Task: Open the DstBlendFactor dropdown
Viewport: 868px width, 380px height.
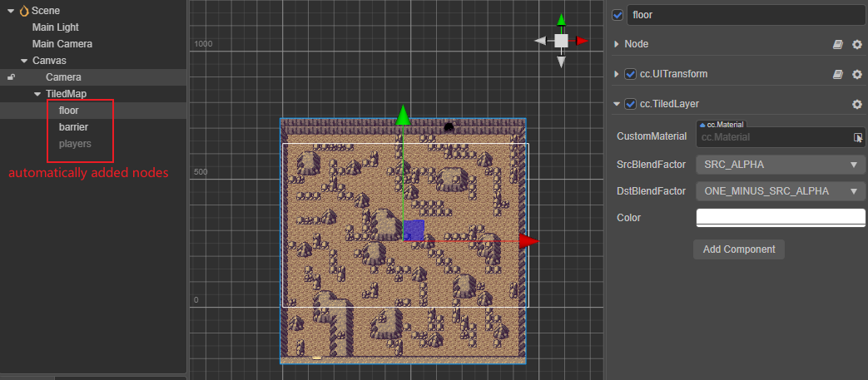Action: (x=780, y=191)
